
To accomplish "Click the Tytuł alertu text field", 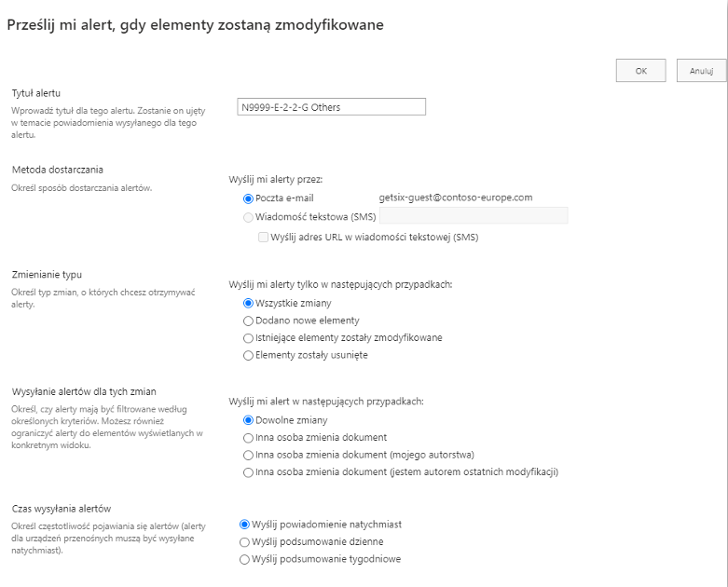I will 332,107.
